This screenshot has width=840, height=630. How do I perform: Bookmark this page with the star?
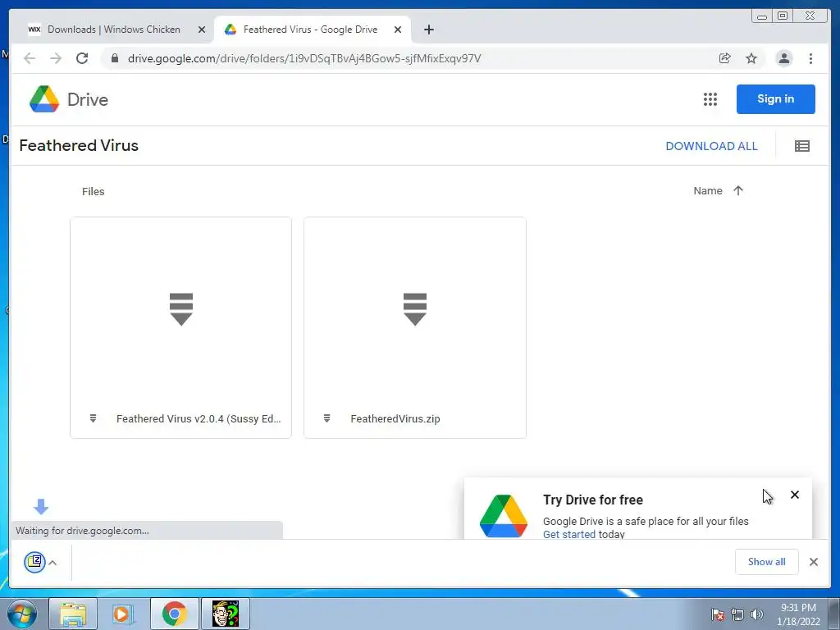(x=751, y=58)
